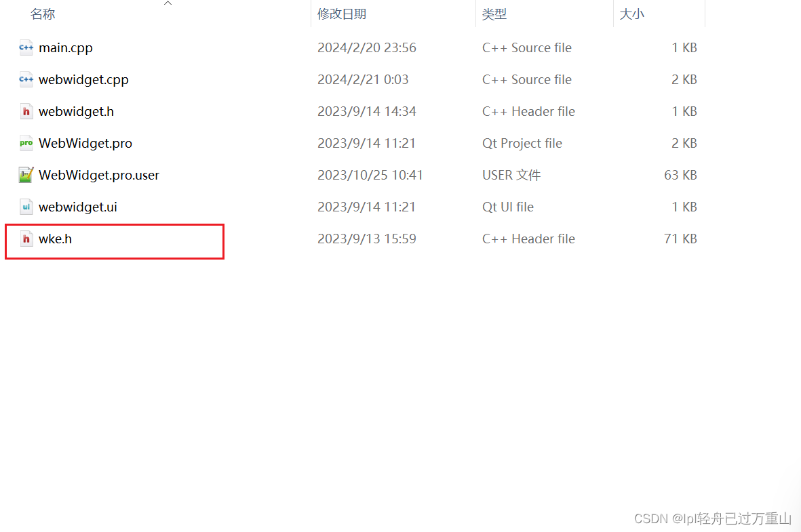Select the 名称 column header
The width and height of the screenshot is (801, 532).
tap(43, 14)
